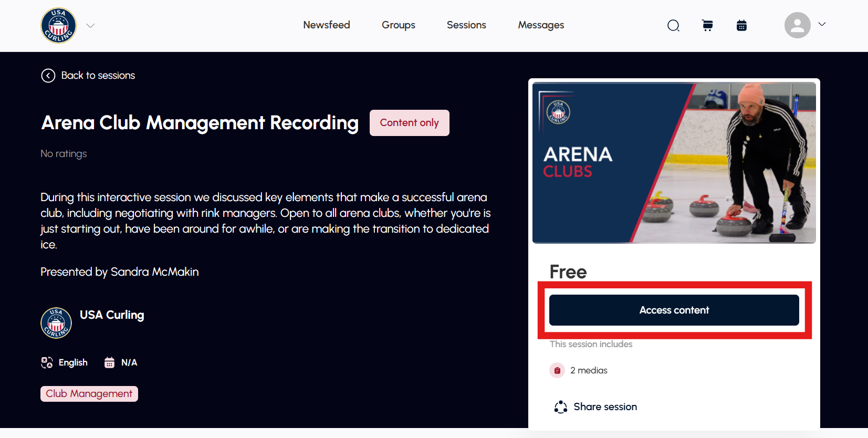The image size is (868, 438).
Task: Click the English language label
Action: 73,362
